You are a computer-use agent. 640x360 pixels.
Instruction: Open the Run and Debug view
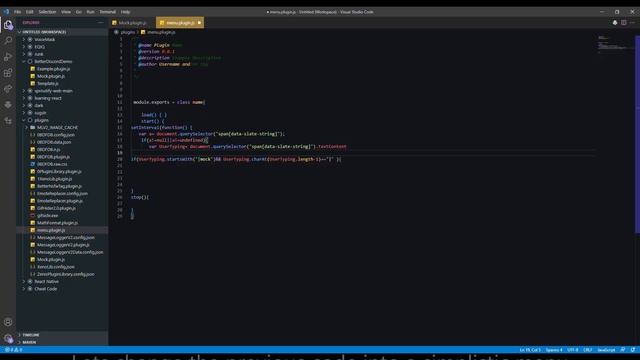[8, 57]
